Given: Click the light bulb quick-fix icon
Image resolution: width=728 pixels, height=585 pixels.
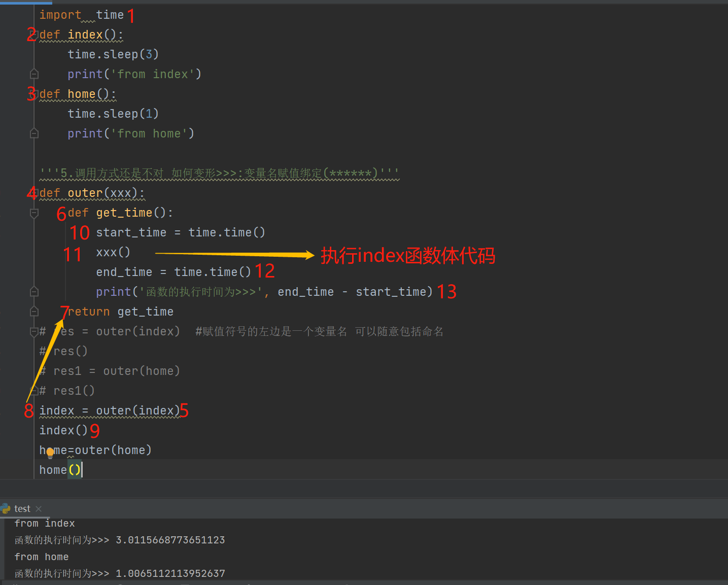Looking at the screenshot, I should pyautogui.click(x=50, y=453).
